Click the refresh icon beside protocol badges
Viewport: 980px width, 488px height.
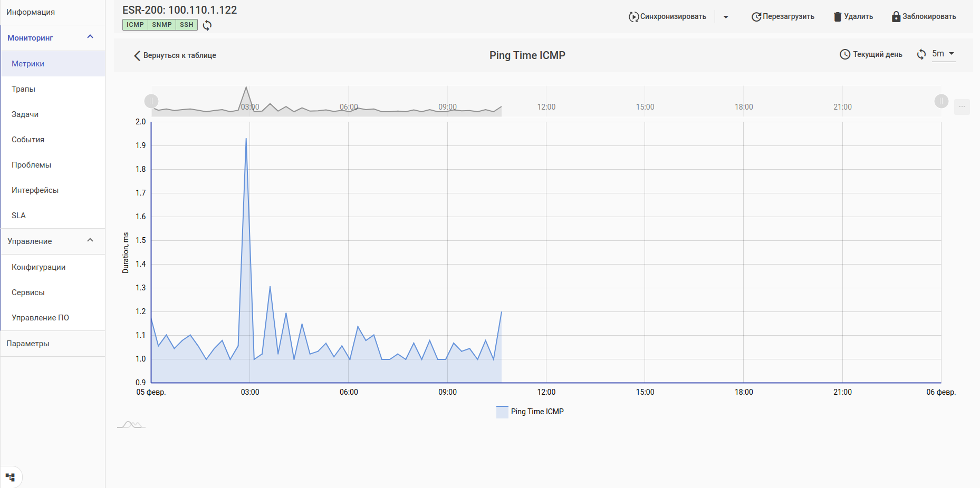(x=207, y=25)
